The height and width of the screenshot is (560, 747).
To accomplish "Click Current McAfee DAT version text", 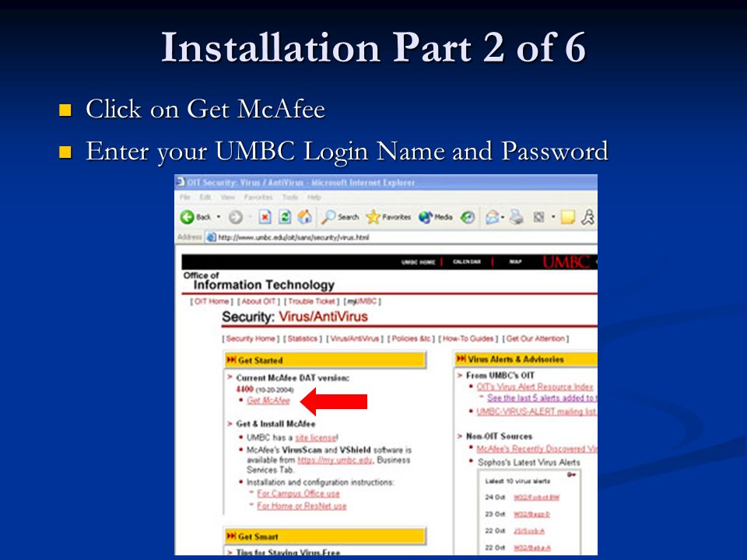I will [x=293, y=378].
